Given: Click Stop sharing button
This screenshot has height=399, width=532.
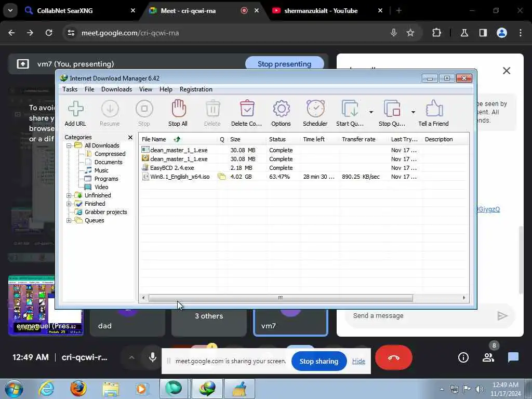Looking at the screenshot, I should tap(319, 361).
